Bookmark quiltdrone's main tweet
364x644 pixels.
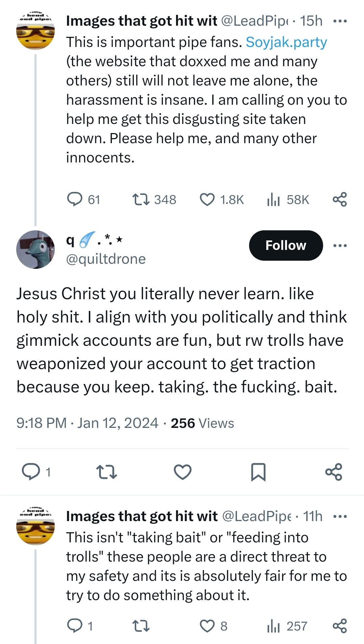pos(258,472)
